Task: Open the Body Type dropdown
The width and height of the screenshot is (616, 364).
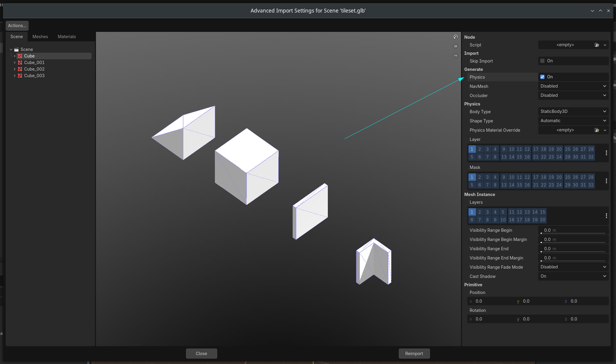Action: pyautogui.click(x=573, y=112)
